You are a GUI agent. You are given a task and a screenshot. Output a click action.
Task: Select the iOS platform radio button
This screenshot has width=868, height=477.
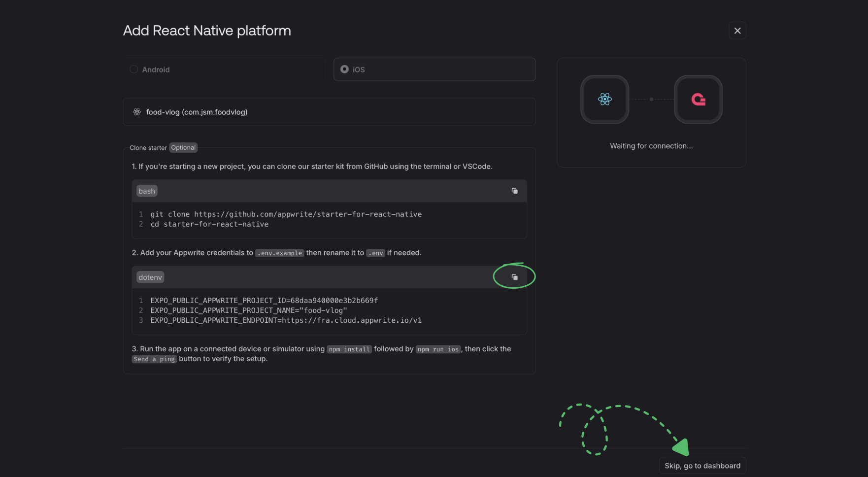point(344,69)
